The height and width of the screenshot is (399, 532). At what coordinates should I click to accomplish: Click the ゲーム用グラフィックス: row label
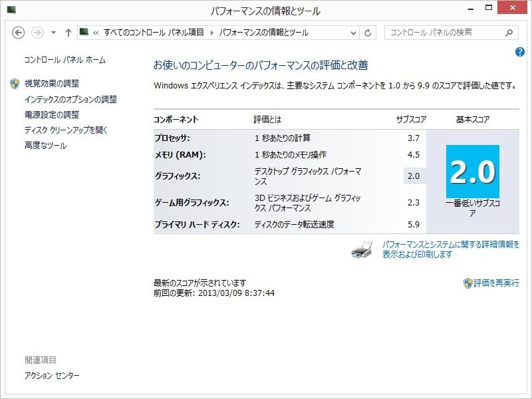click(192, 203)
